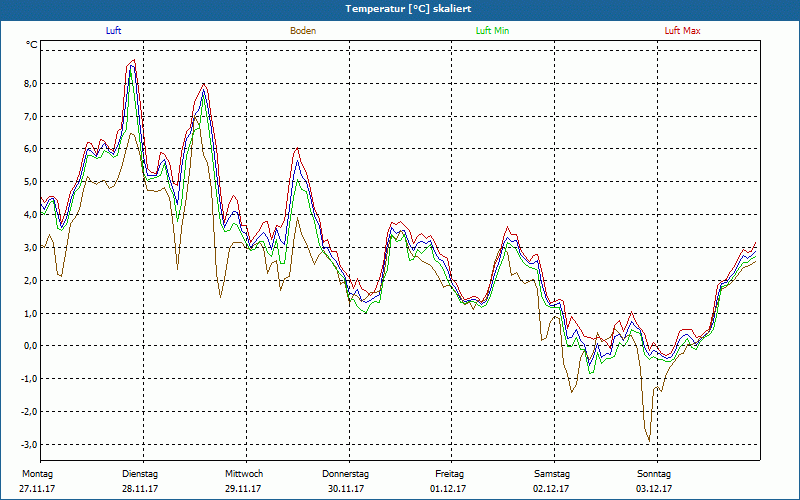This screenshot has height=500, width=800.
Task: Click the Dienstag day label
Action: pyautogui.click(x=140, y=474)
